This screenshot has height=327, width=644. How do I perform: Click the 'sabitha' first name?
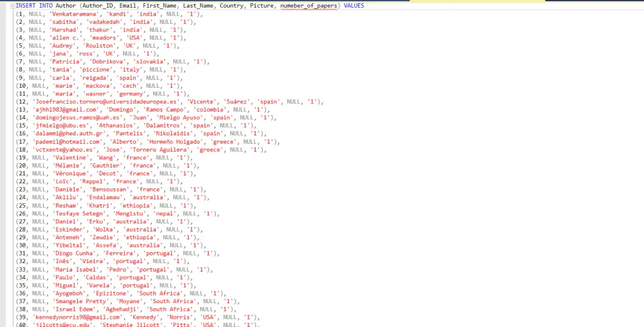(64, 22)
